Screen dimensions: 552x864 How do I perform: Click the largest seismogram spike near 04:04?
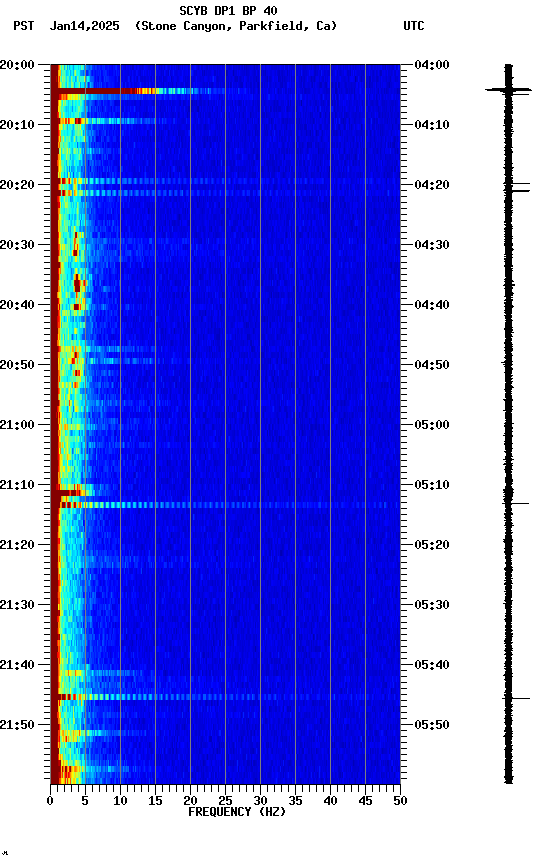(508, 89)
